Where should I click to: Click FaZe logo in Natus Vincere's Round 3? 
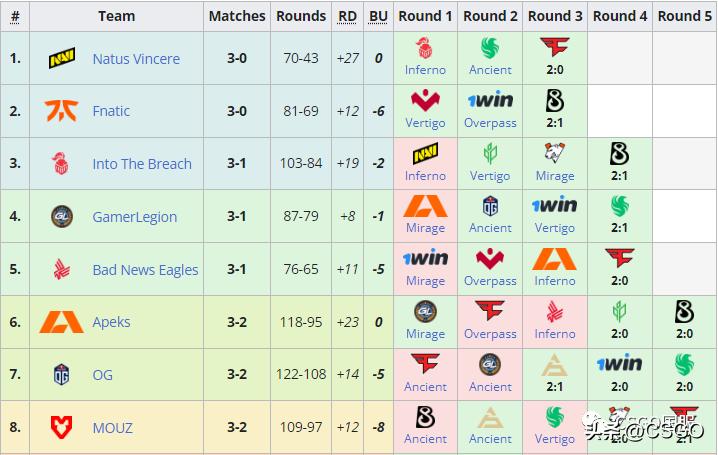coord(555,47)
